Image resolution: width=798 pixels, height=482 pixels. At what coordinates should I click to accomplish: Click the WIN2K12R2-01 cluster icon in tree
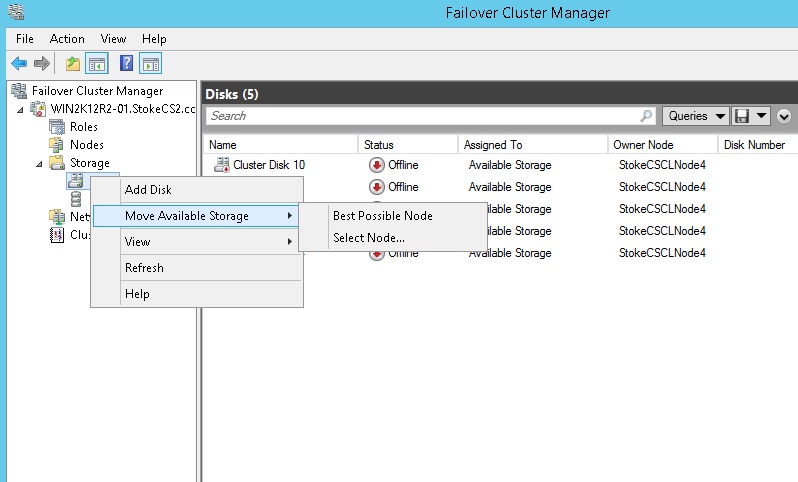[38, 108]
